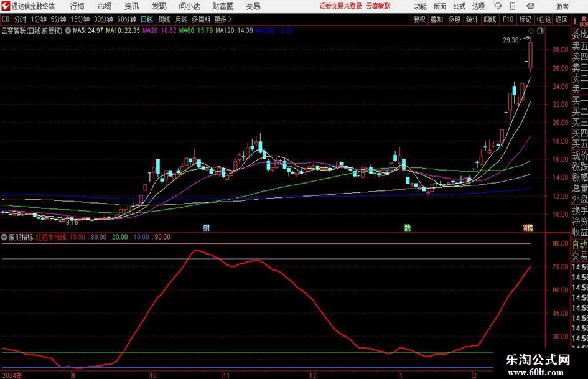Switch to 15分钟 period

[x=80, y=19]
